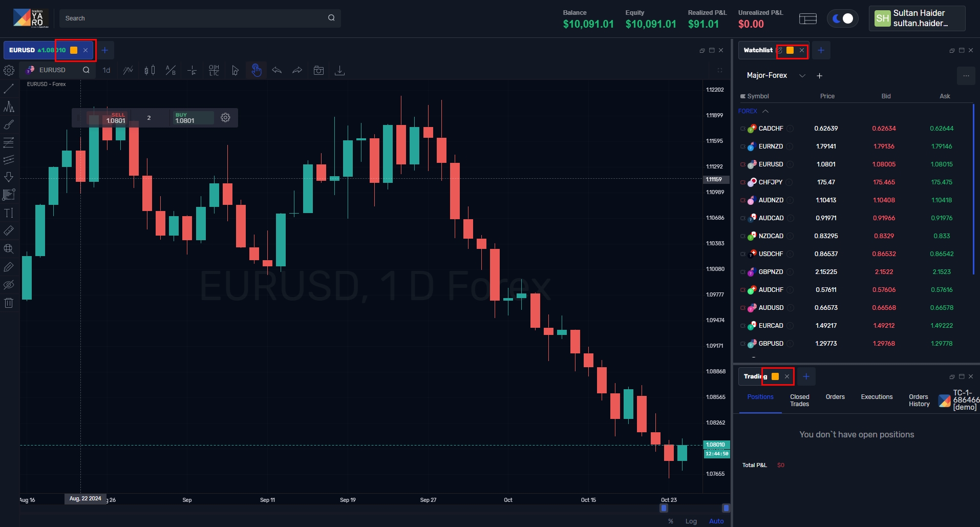Viewport: 980px width, 527px height.
Task: Open the Orders History tab
Action: [919, 400]
